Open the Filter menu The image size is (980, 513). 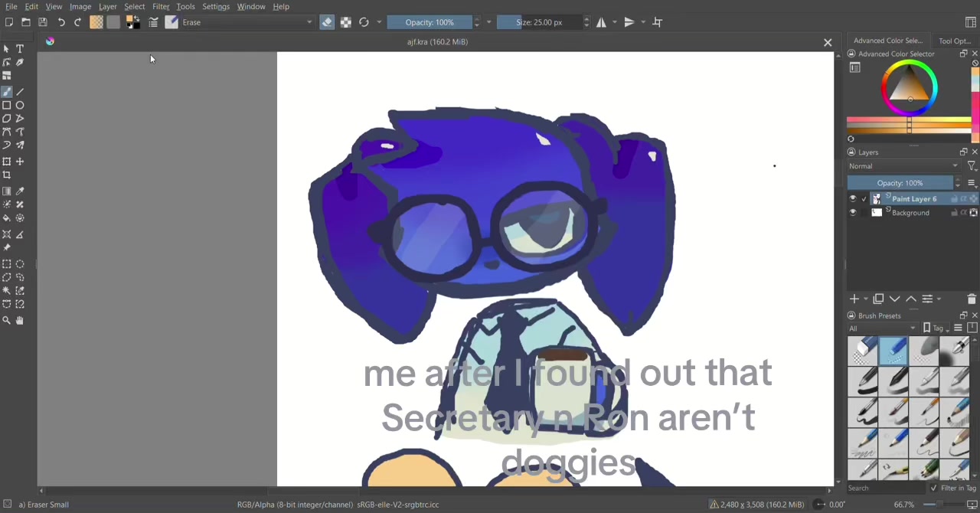[161, 7]
